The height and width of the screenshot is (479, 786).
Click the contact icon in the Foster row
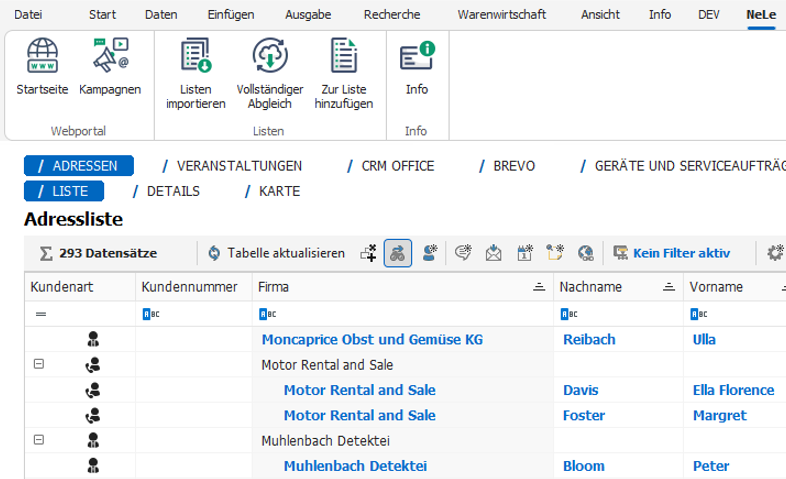93,415
